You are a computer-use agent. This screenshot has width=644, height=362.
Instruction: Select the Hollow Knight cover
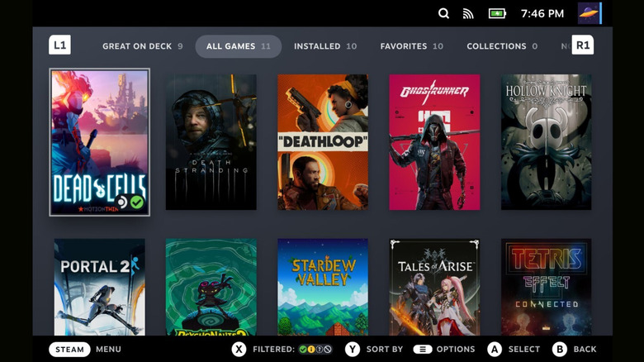coord(547,142)
